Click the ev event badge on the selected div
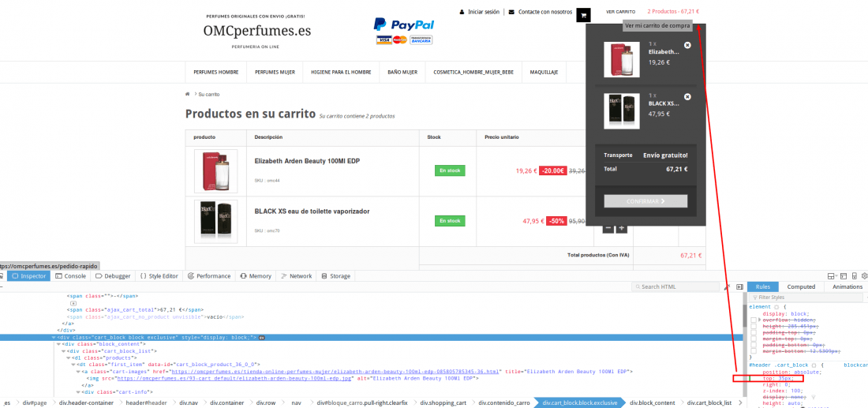This screenshot has width=868, height=408. 263,337
